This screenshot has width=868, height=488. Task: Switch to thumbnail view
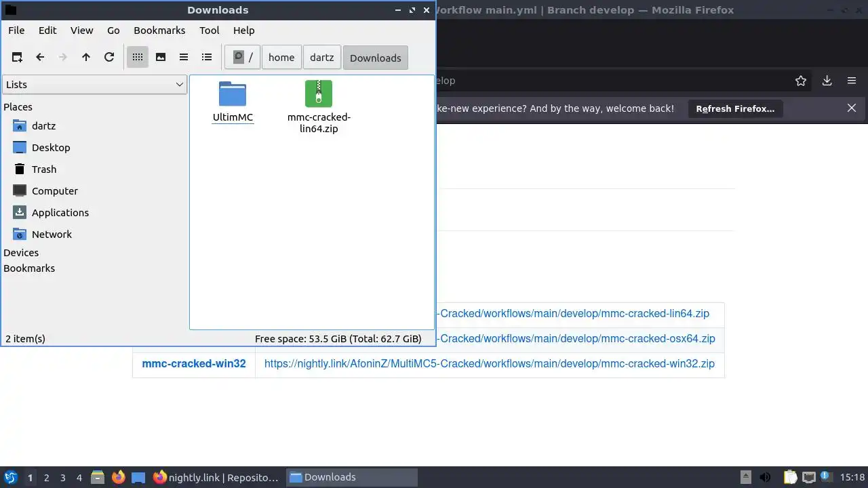[x=161, y=58]
